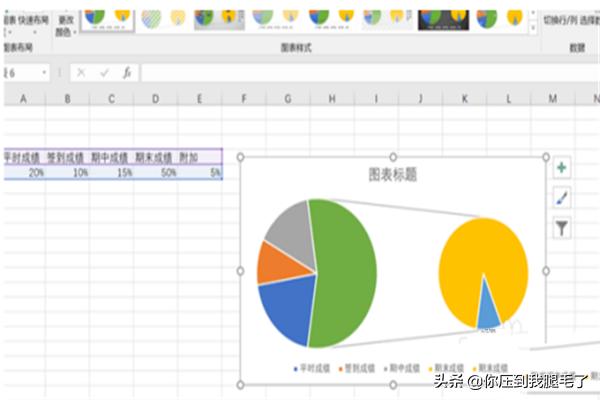
Task: Click the cell labeled 签到成绩
Action: [67, 157]
